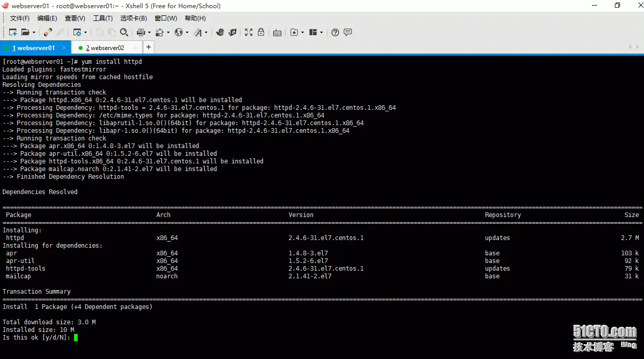Launch the Xagent icon
Screen dimensions: 644x359
(232, 32)
